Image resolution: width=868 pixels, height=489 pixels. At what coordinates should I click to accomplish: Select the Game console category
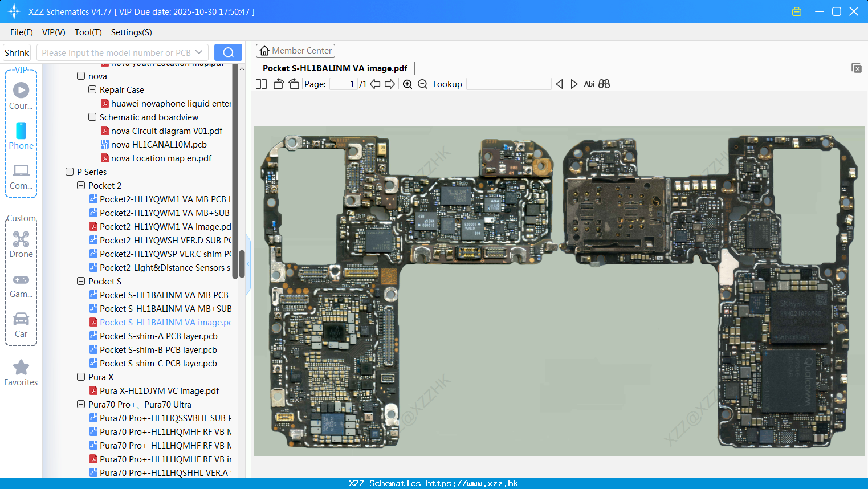click(21, 285)
